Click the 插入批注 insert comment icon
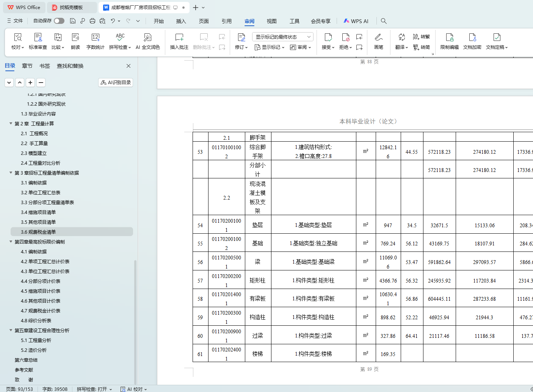The height and width of the screenshot is (392, 533). (x=179, y=37)
